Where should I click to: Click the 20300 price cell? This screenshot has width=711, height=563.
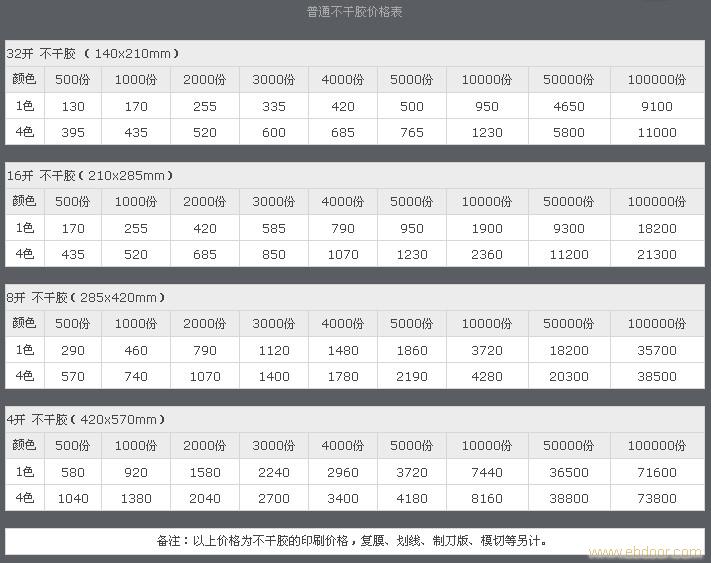pos(569,376)
